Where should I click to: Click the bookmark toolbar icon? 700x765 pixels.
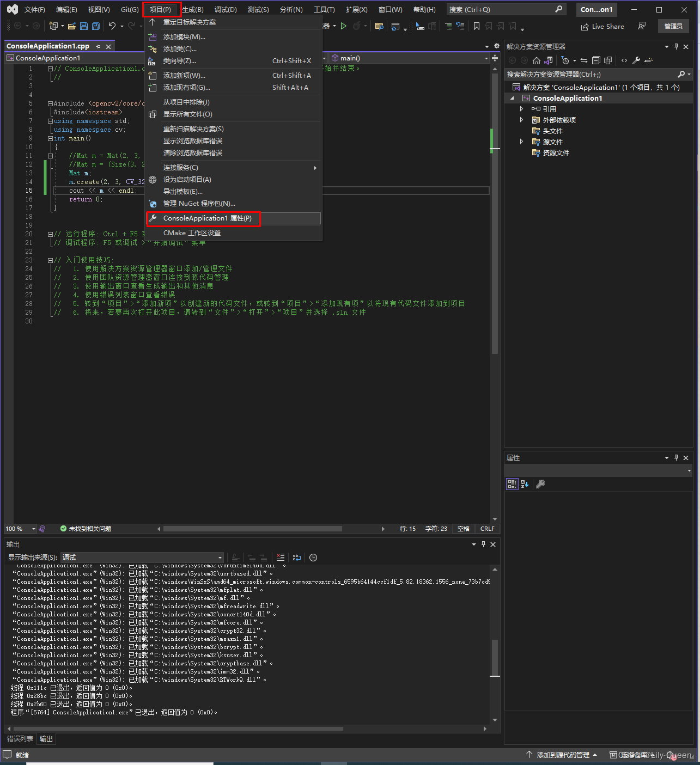coord(477,26)
